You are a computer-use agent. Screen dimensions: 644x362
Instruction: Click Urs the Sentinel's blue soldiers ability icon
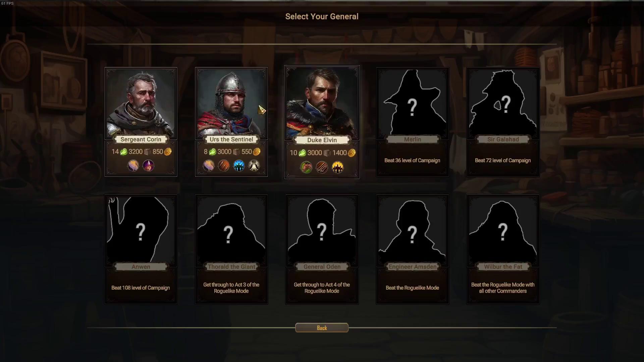coord(239,166)
